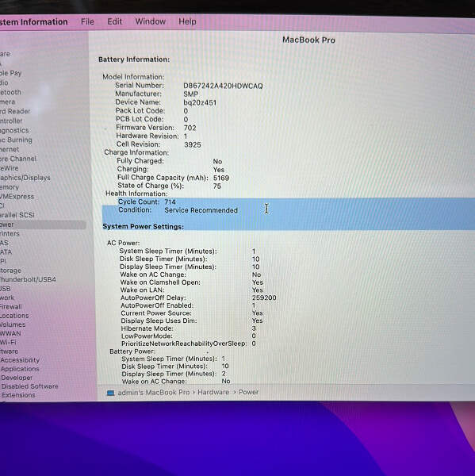Screen dimensions: 475x476
Task: Select Disc Burning in sidebar
Action: click(16, 140)
